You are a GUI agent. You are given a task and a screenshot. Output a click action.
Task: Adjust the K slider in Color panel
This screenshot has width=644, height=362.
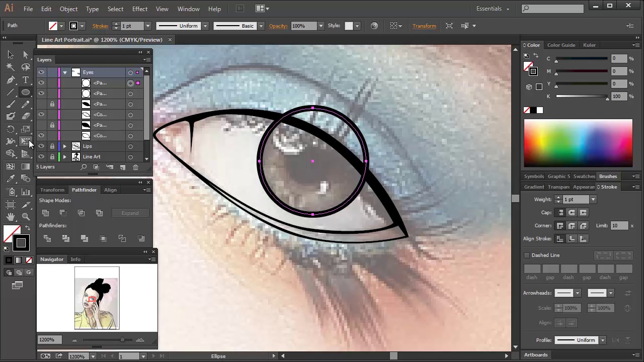coord(607,98)
